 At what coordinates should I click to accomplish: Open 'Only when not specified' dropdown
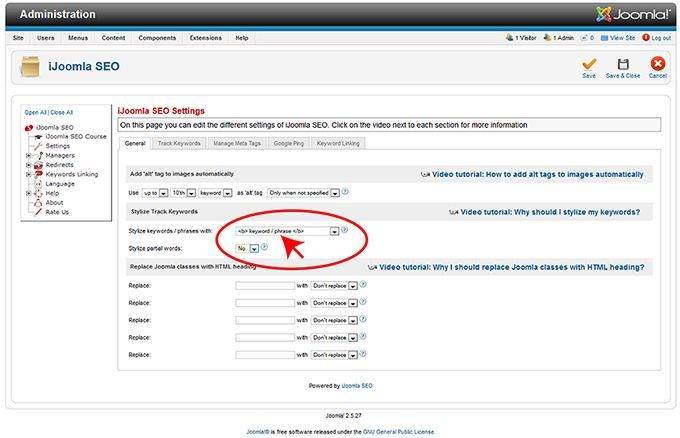[x=304, y=193]
